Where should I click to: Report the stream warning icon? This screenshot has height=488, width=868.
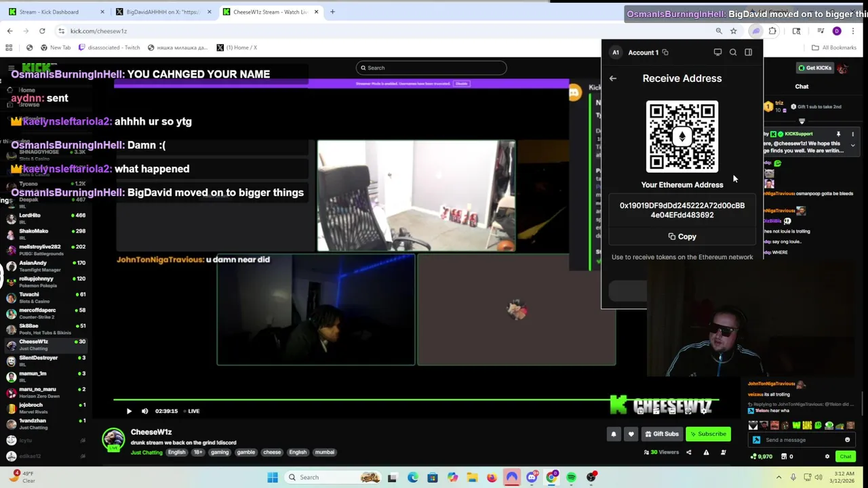click(706, 452)
